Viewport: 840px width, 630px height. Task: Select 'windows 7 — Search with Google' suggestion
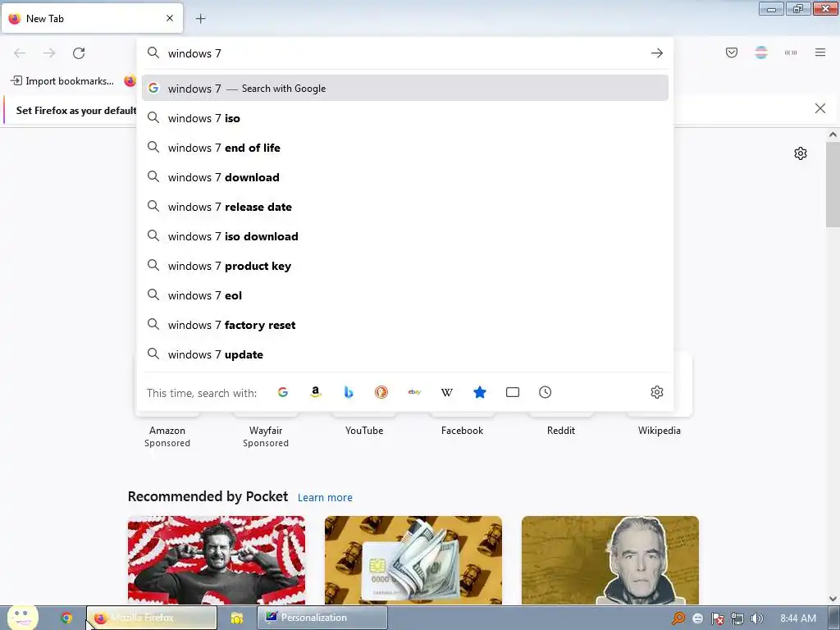pos(405,89)
